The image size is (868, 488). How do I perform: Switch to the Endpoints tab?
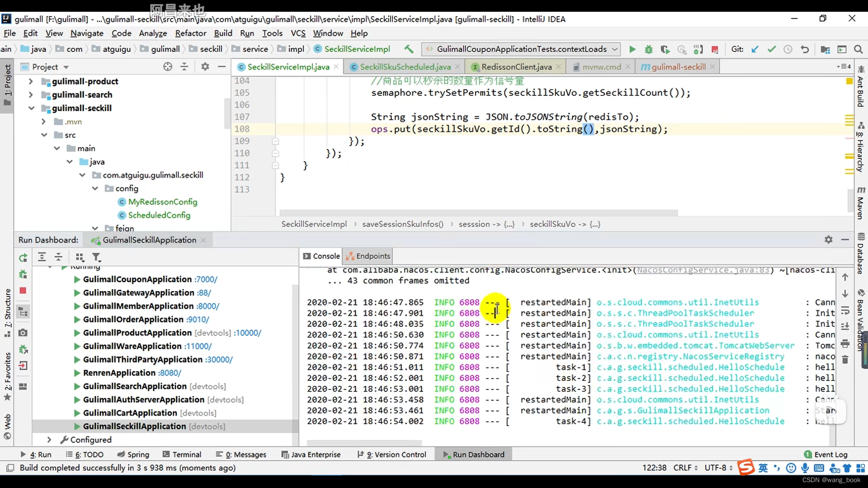click(x=368, y=256)
